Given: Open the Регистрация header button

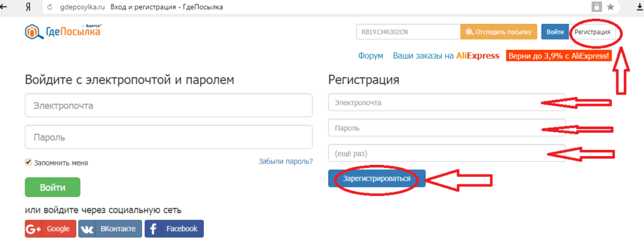Looking at the screenshot, I should point(592,31).
